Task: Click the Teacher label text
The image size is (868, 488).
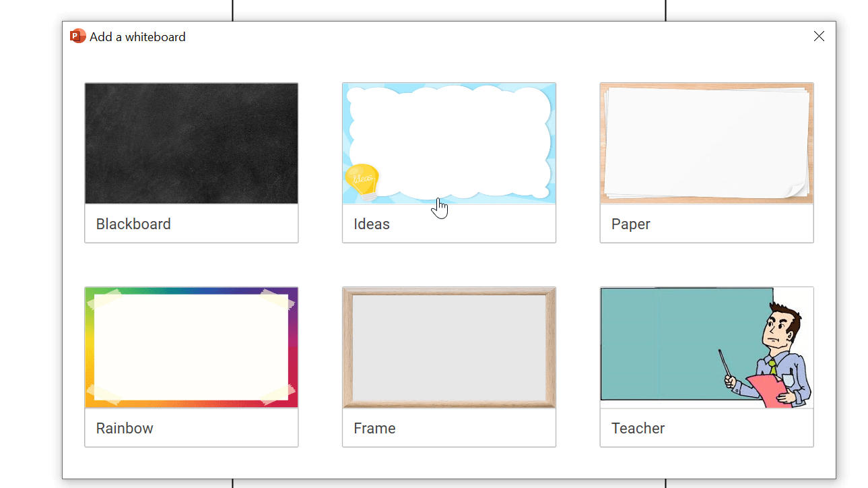Action: pyautogui.click(x=638, y=427)
